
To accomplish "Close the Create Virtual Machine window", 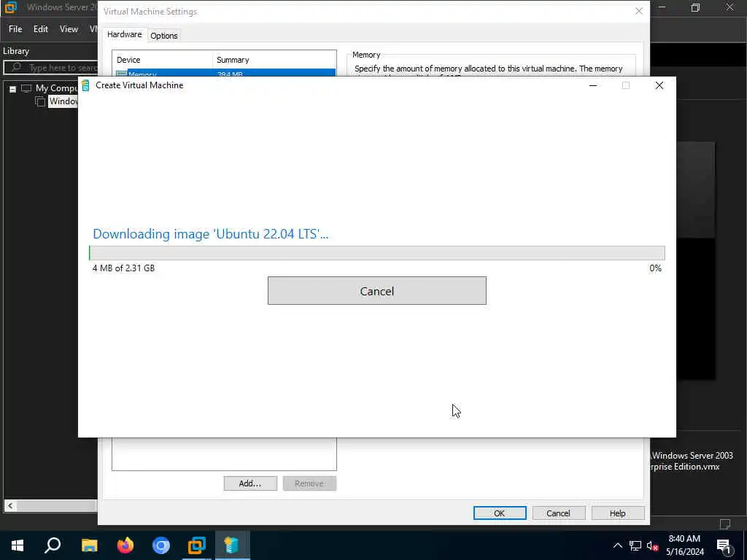I will pos(659,85).
